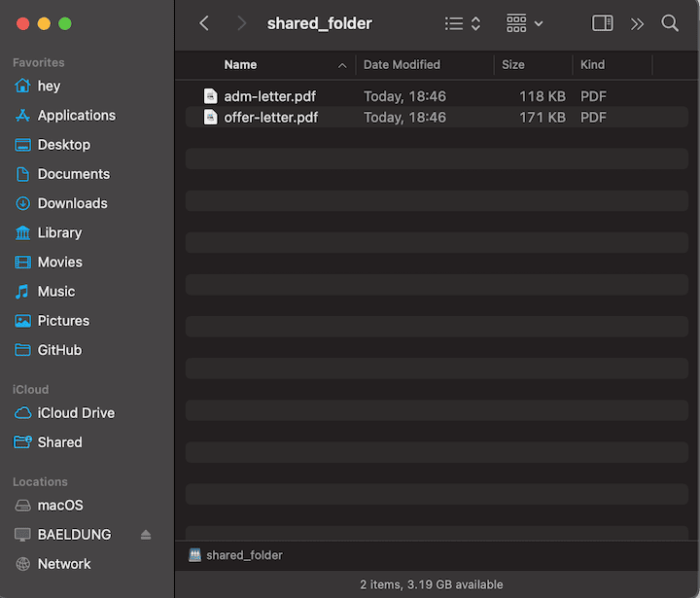Viewport: 700px width, 598px height.
Task: Open Downloads in the sidebar
Action: tap(72, 203)
